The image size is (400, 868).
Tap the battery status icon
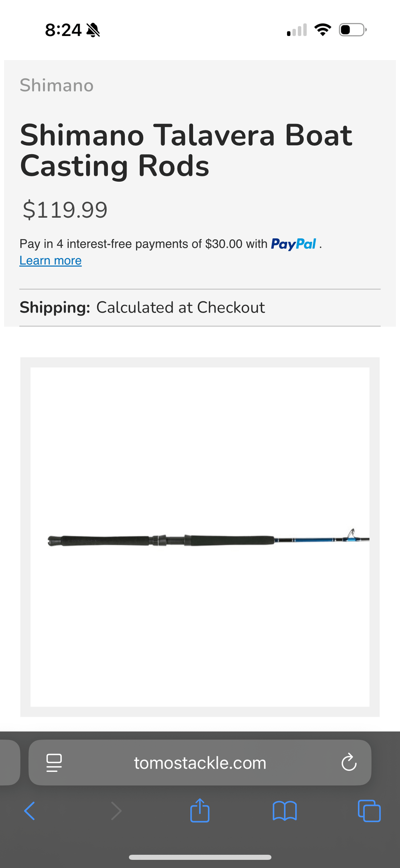point(352,30)
